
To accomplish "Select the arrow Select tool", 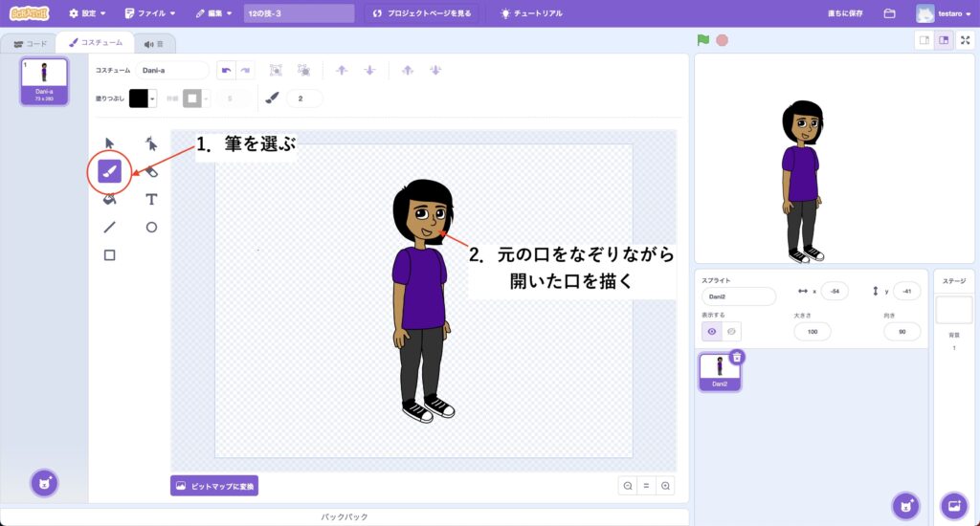I will [109, 143].
